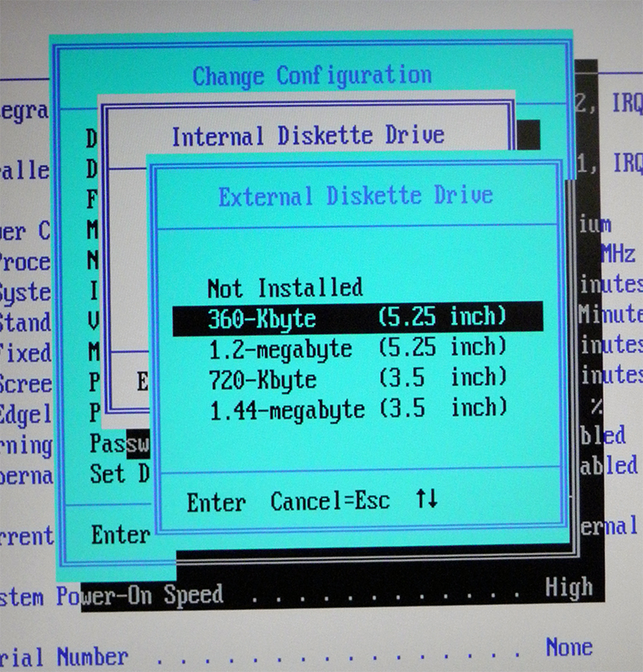Click System Power-On Speed row
Image resolution: width=643 pixels, height=672 pixels.
click(296, 596)
